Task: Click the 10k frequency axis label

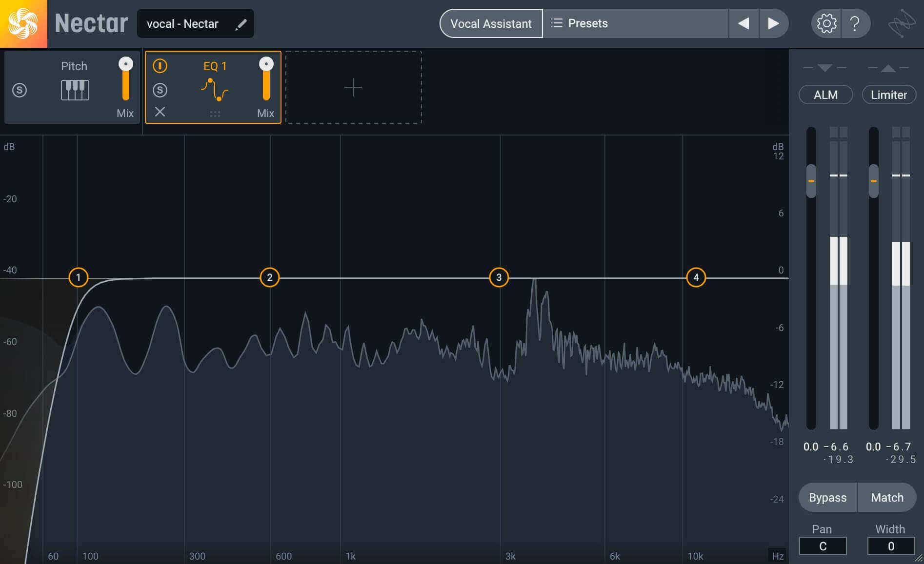Action: tap(695, 556)
